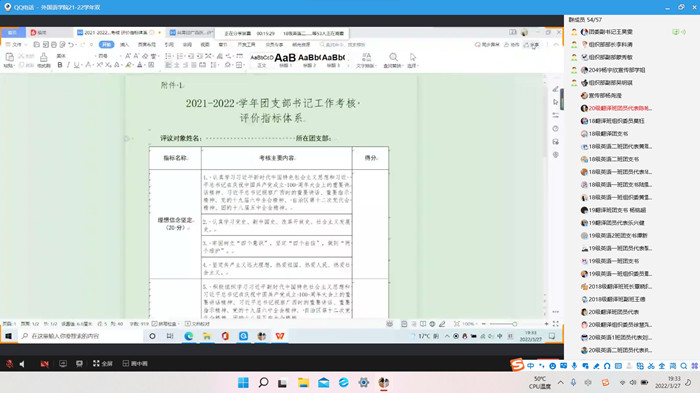Click the Edge icon in shared-screen taskbar
The height and width of the screenshot is (393, 700).
tap(188, 336)
